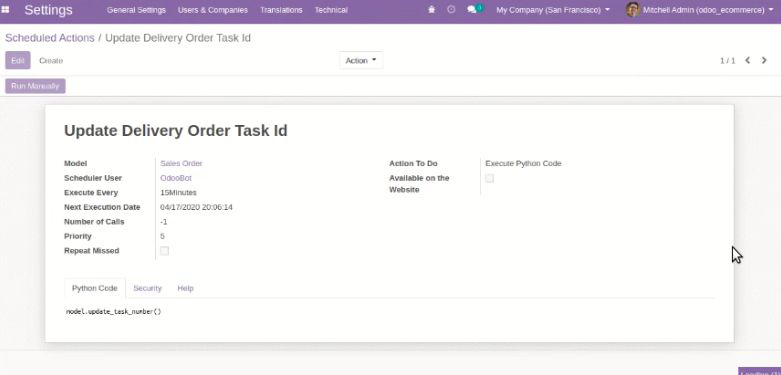Click the debug bug icon in navbar

pyautogui.click(x=431, y=10)
